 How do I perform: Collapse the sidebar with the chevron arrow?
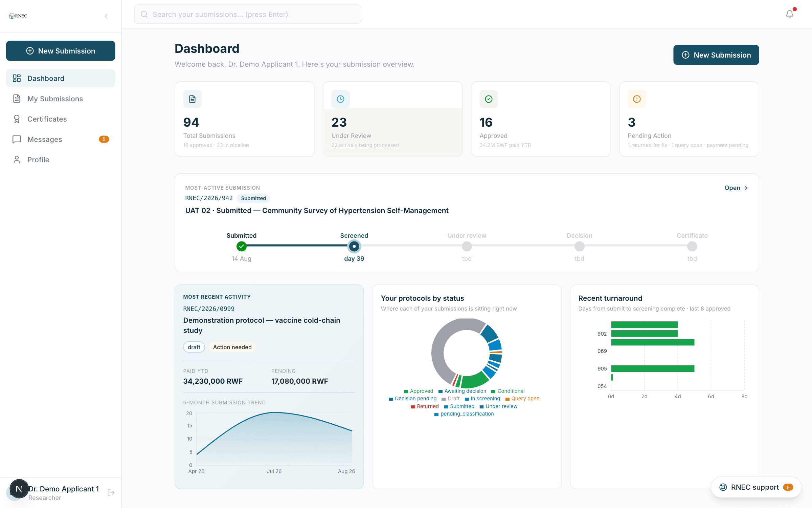[106, 16]
